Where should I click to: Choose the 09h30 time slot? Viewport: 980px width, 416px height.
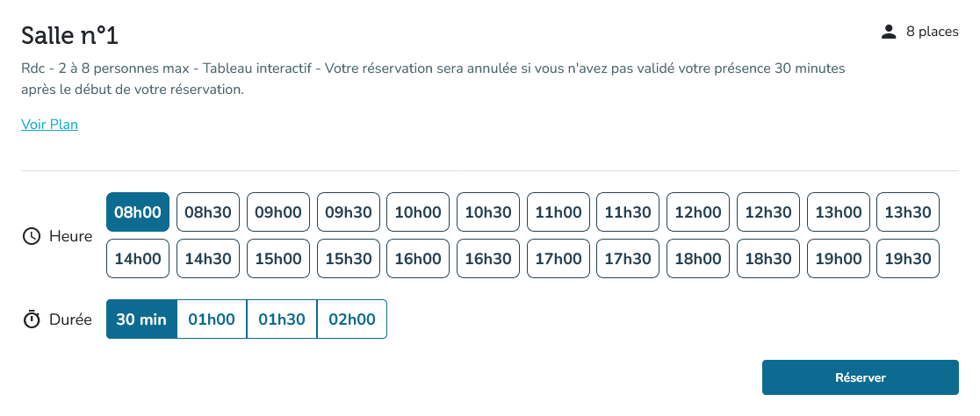[348, 212]
